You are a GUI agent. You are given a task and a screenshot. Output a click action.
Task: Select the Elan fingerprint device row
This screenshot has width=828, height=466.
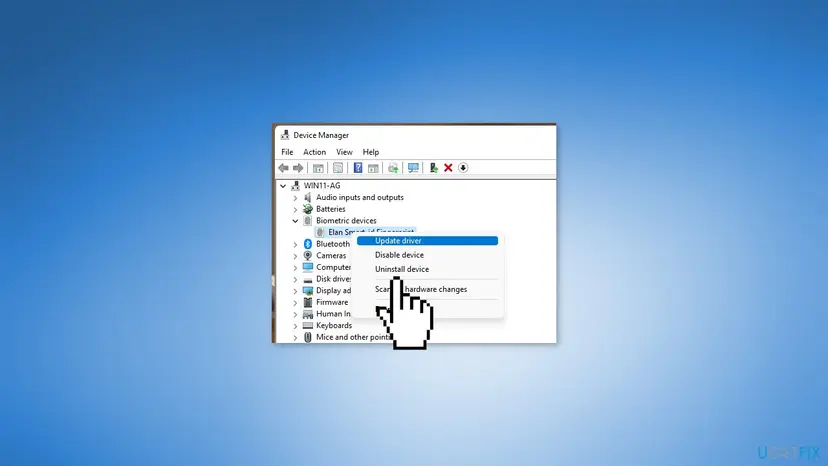pyautogui.click(x=365, y=232)
